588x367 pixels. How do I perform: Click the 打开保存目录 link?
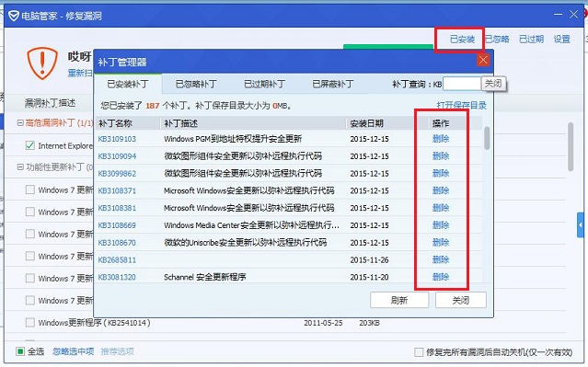(462, 106)
